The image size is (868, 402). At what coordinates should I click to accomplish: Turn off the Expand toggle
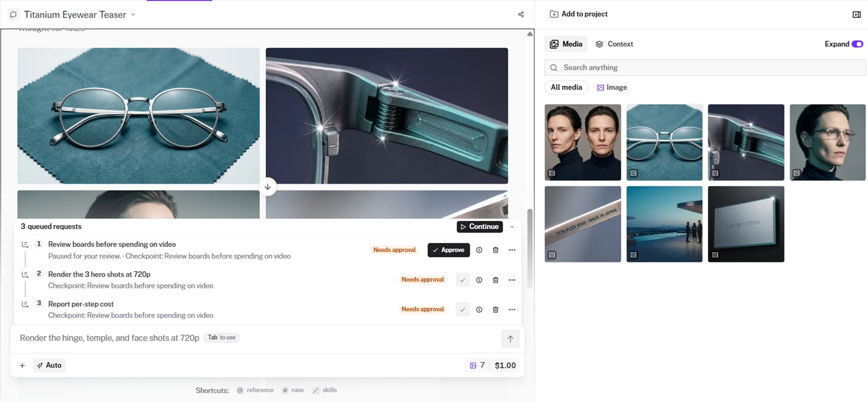[857, 44]
